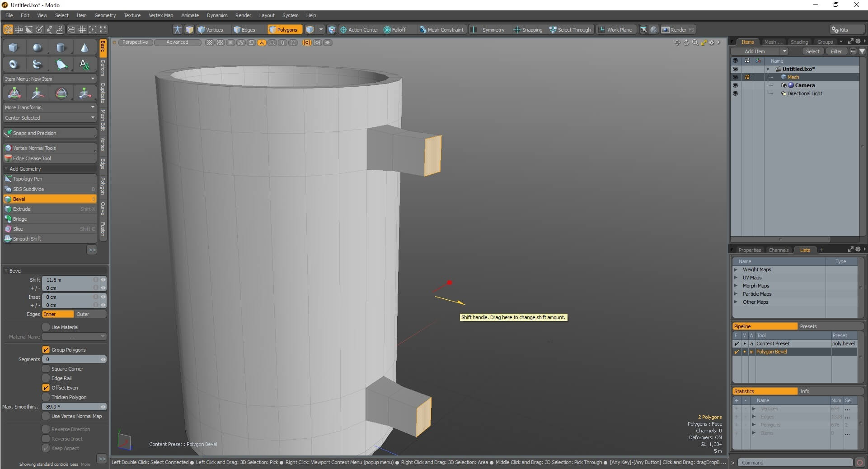Open the Center Selected dropdown
This screenshot has width=868, height=469.
50,117
